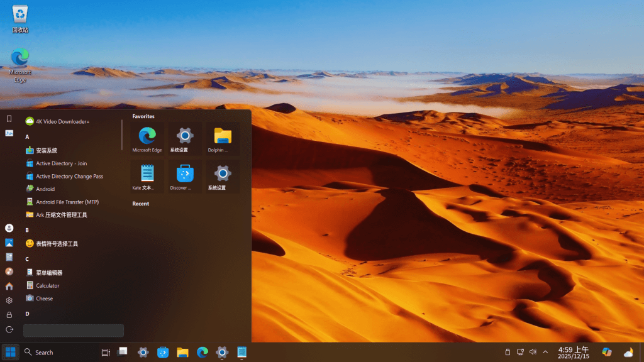Screen dimensions: 644x362
Task: Lock the screen via sidebar padlock icon
Action: point(9,315)
